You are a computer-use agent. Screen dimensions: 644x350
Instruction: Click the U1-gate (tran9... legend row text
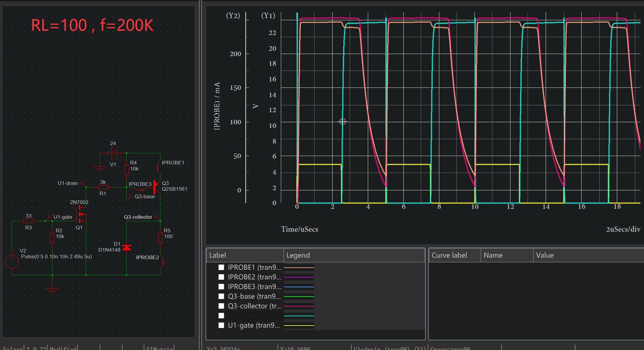pyautogui.click(x=254, y=325)
